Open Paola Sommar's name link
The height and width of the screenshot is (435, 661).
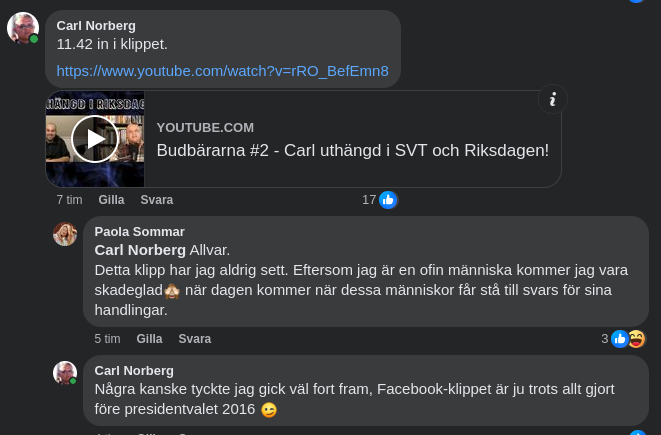139,232
